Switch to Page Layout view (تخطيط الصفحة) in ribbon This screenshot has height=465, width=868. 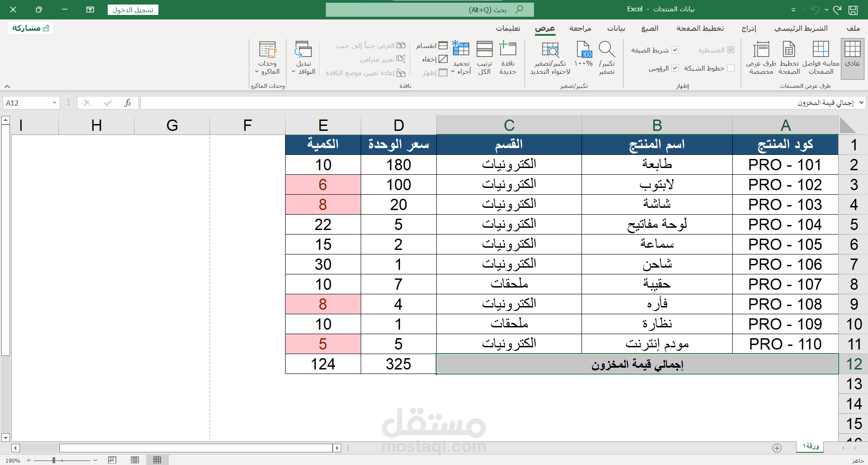tap(789, 58)
